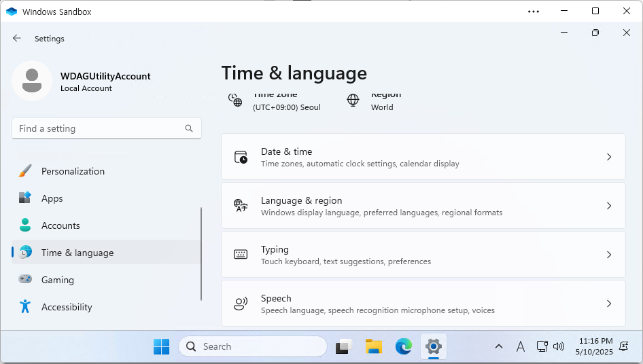643x364 pixels.
Task: Click the sidebar vertical scrollbar
Action: tap(201, 254)
